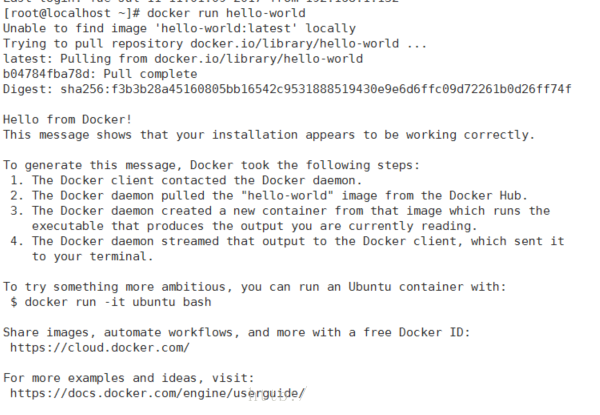Click the 'Hello from Docker!' line
Screen dimensions: 600x415
tap(67, 120)
